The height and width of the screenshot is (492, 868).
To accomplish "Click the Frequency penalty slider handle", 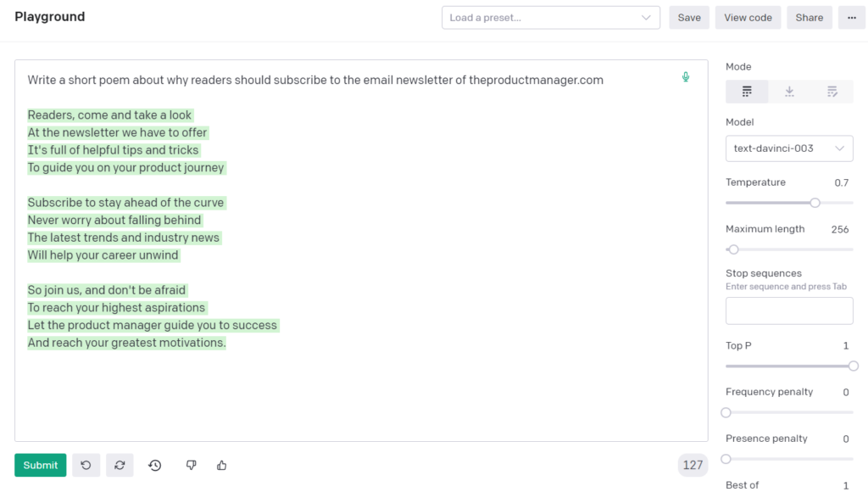I will coord(726,412).
